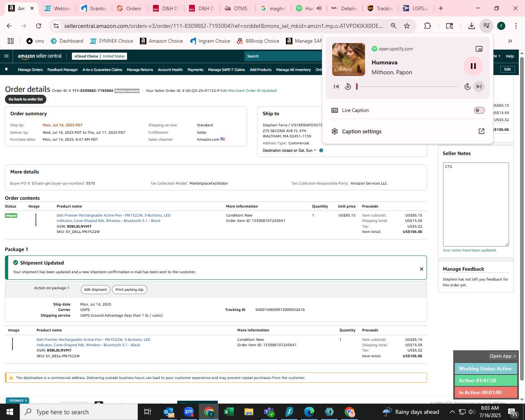The image size is (525, 420).
Task: Click inside the Seller Notes text box
Action: pos(476,204)
